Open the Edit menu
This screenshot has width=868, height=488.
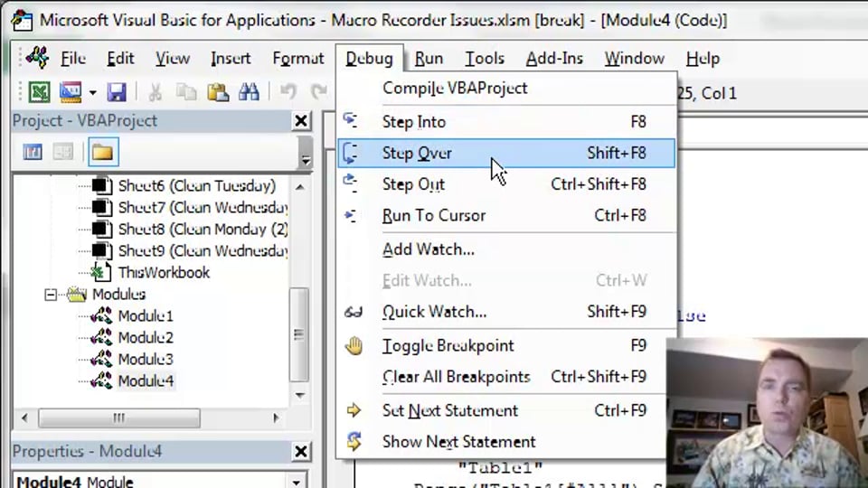click(x=120, y=58)
